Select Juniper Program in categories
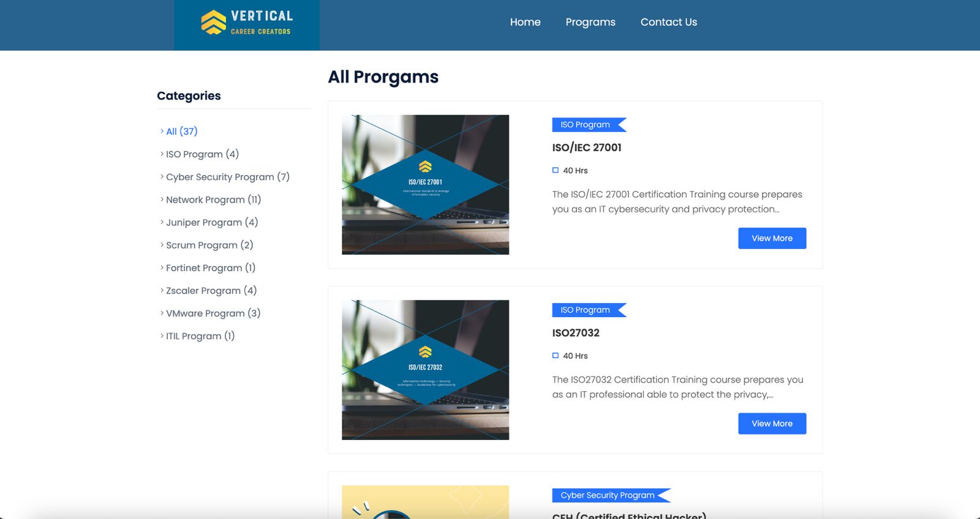This screenshot has height=519, width=980. point(211,222)
